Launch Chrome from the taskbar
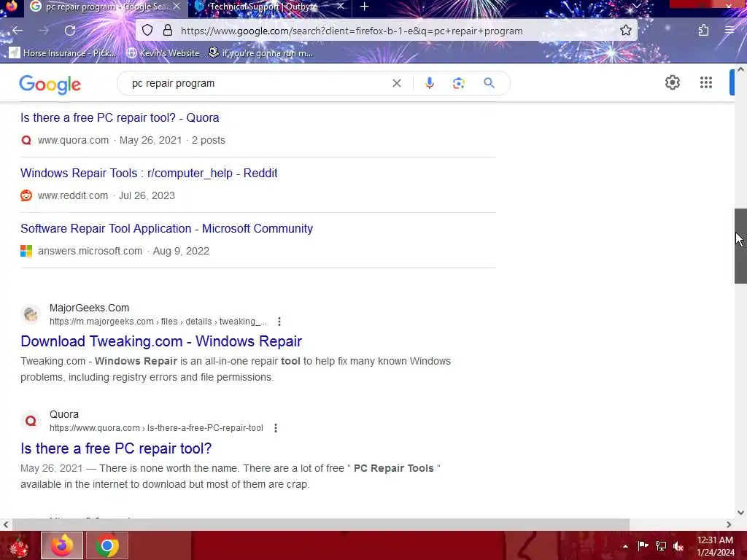This screenshot has height=560, width=747. click(x=107, y=545)
